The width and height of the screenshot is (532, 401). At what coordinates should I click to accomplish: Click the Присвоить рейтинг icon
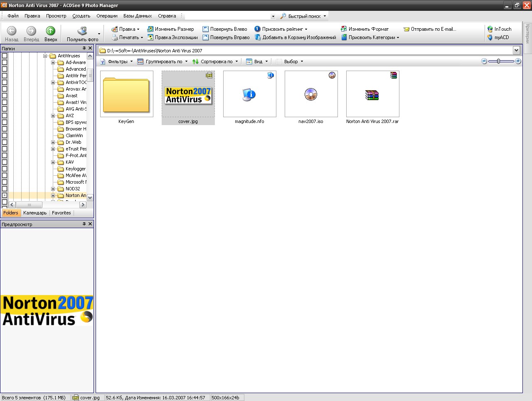click(x=257, y=29)
